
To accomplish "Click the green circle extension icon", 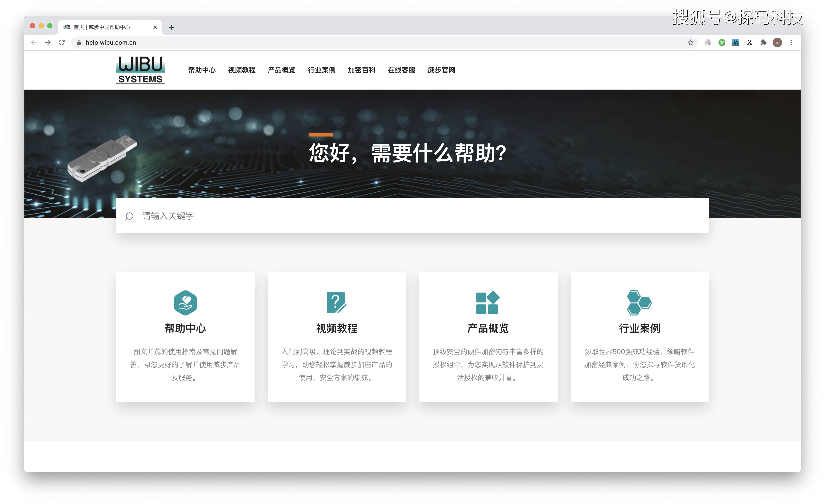I will coord(722,42).
